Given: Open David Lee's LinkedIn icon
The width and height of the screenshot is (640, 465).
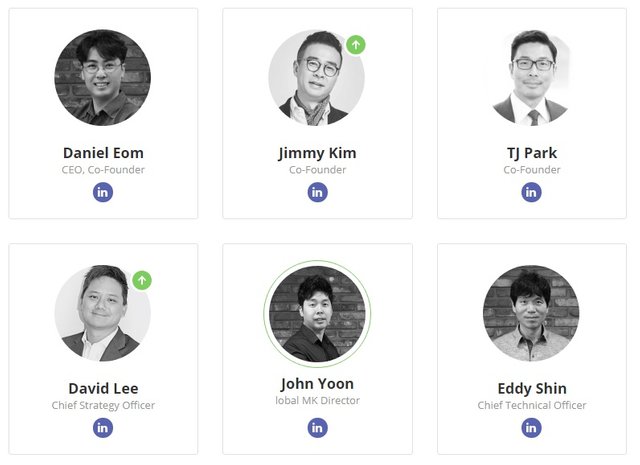Looking at the screenshot, I should pos(103,427).
